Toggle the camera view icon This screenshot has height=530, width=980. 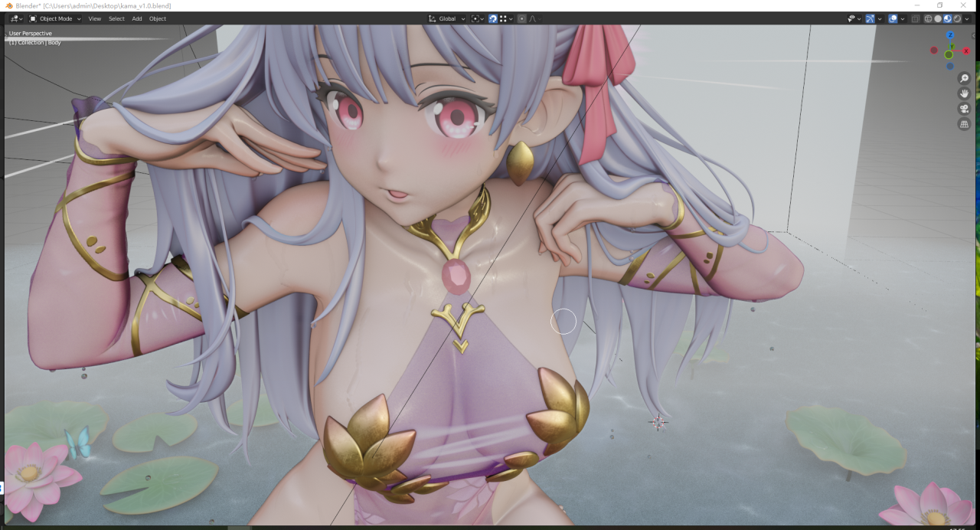tap(964, 109)
